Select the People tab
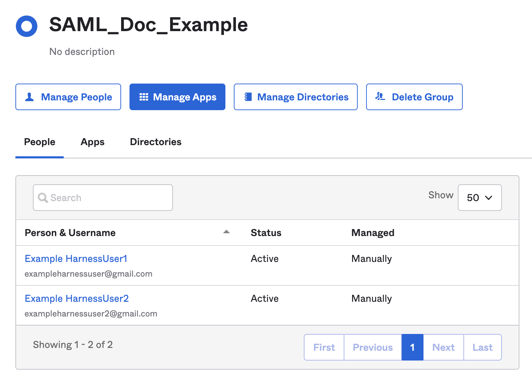The height and width of the screenshot is (392, 532). click(40, 142)
